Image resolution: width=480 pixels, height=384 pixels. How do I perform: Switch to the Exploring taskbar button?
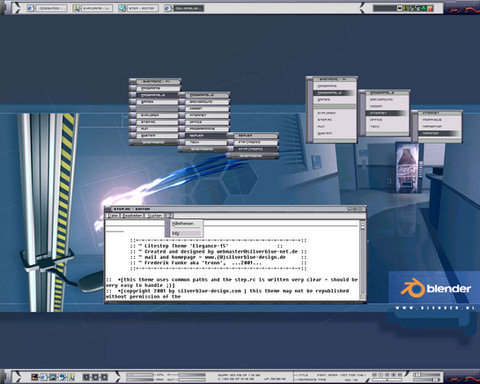pos(93,8)
